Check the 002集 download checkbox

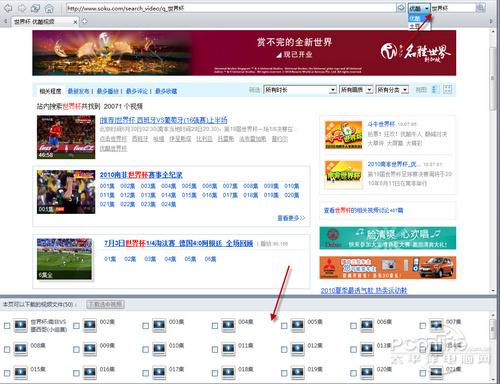76,326
